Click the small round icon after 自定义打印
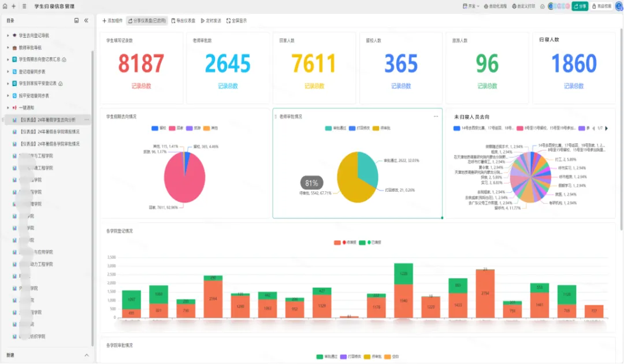 (542, 6)
